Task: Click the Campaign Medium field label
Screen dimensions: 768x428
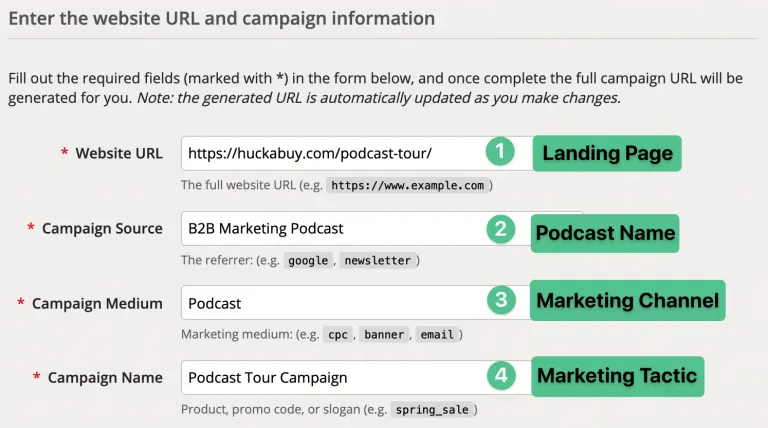Action: (97, 304)
